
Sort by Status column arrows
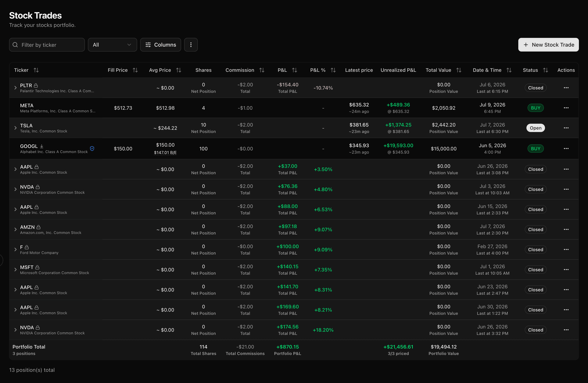point(546,70)
